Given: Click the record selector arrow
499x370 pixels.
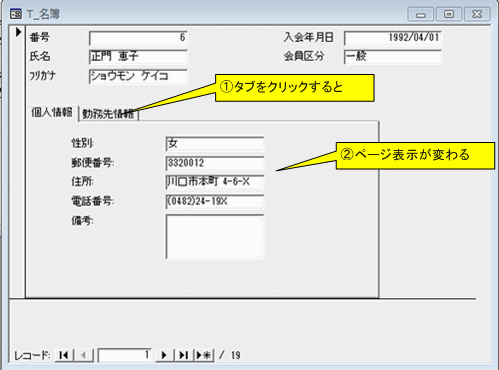Looking at the screenshot, I should coord(18,32).
